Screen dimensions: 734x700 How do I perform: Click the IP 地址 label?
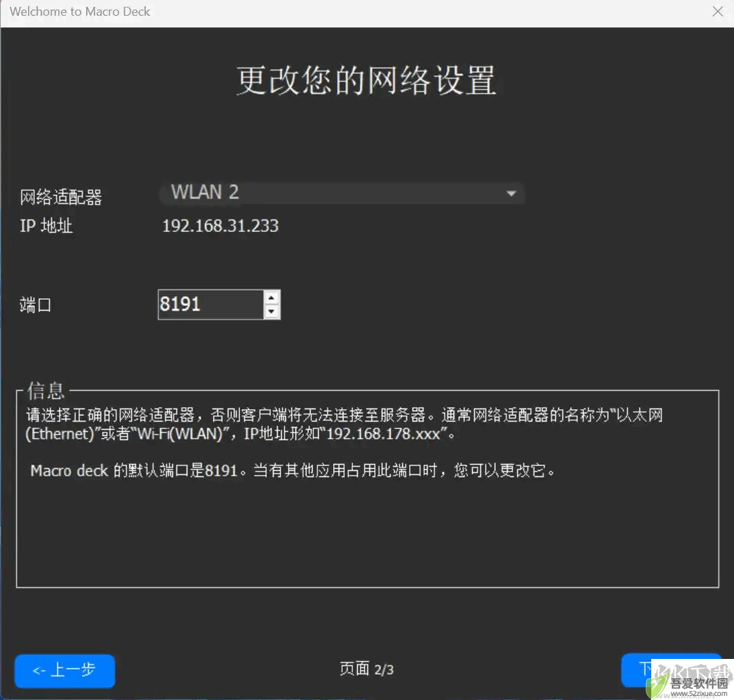pyautogui.click(x=46, y=226)
